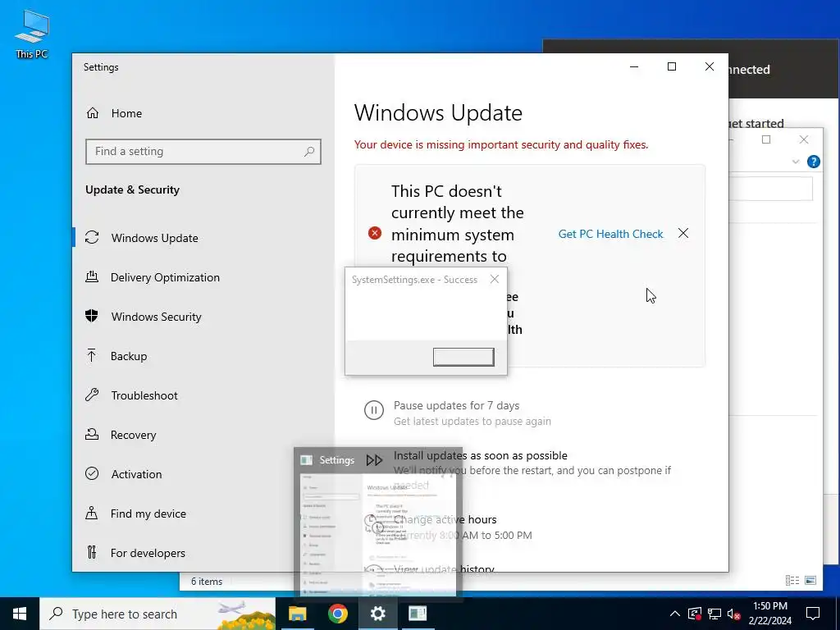840x630 pixels.
Task: Launch Google Chrome from the taskbar
Action: point(337,614)
